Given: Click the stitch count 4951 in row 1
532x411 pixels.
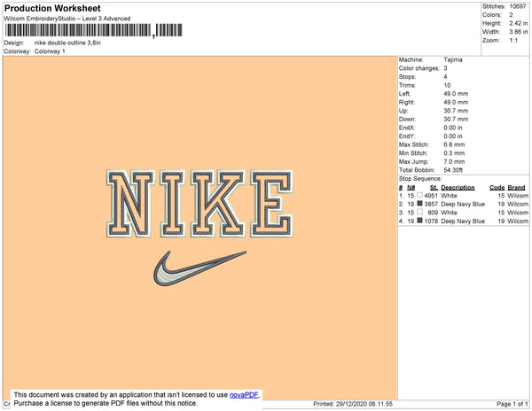Looking at the screenshot, I should click(431, 196).
